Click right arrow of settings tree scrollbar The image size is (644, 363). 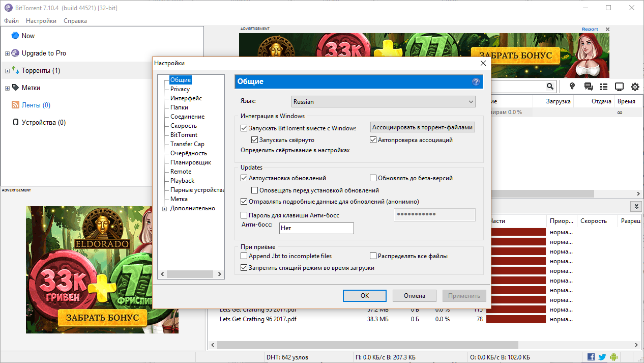pyautogui.click(x=220, y=274)
